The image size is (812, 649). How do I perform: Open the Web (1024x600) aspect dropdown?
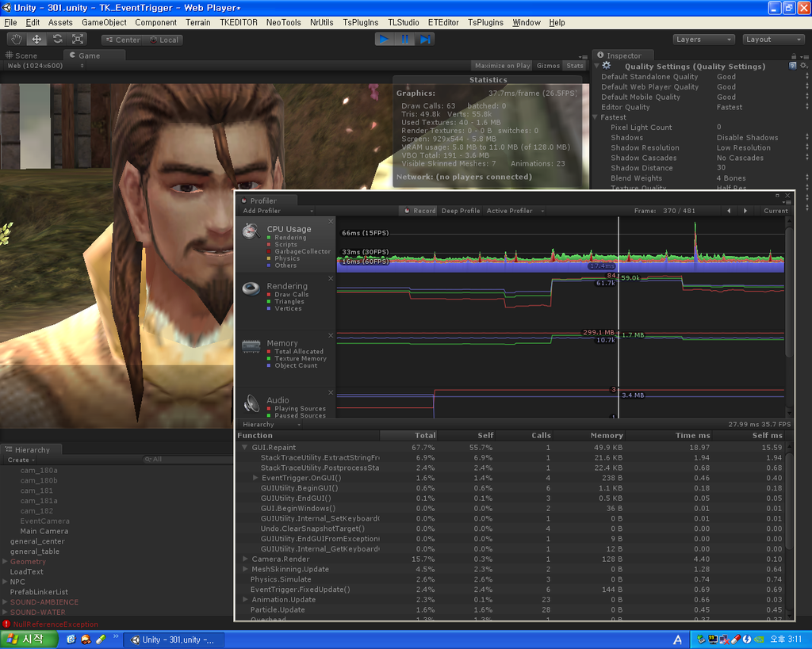[x=45, y=66]
